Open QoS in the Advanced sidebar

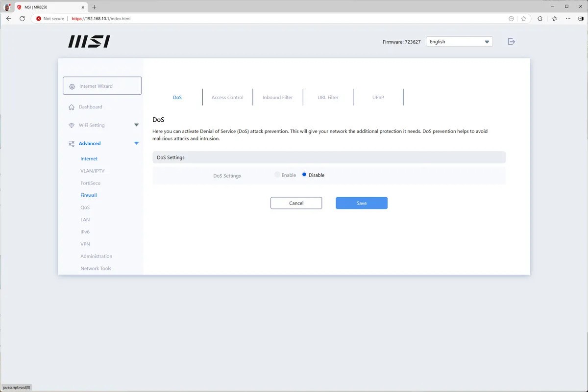pyautogui.click(x=85, y=208)
